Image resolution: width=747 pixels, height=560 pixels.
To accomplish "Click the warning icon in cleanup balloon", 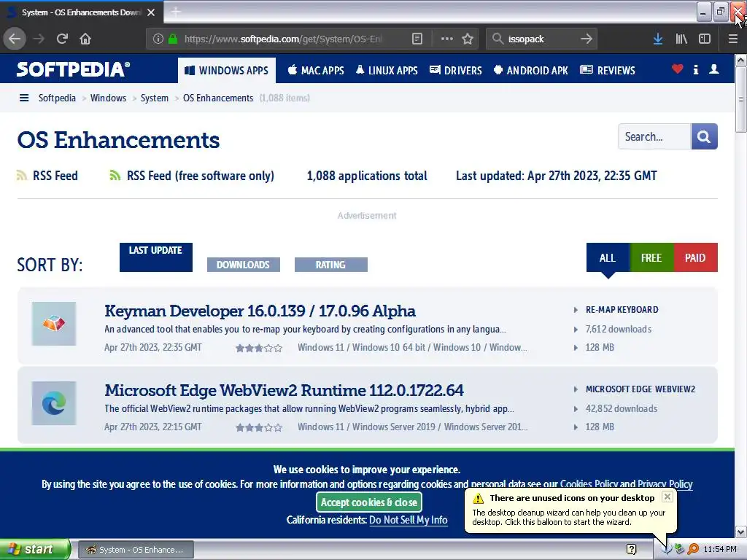I will (479, 498).
